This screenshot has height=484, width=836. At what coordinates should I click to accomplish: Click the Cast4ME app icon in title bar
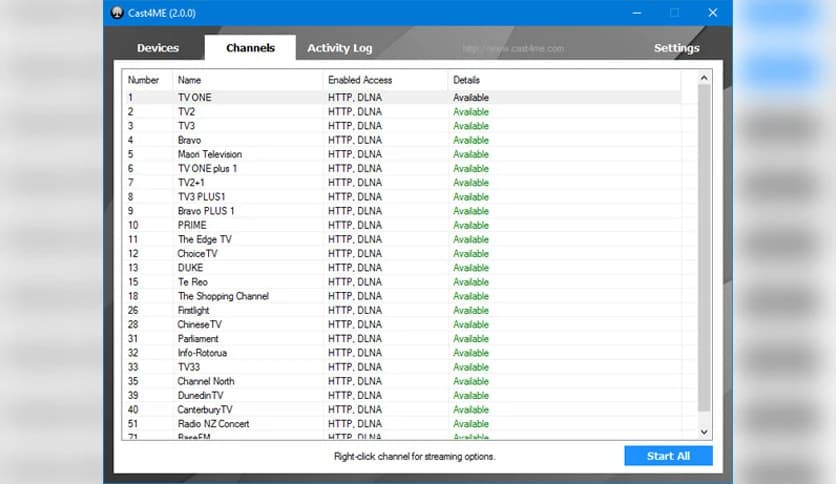click(x=118, y=13)
